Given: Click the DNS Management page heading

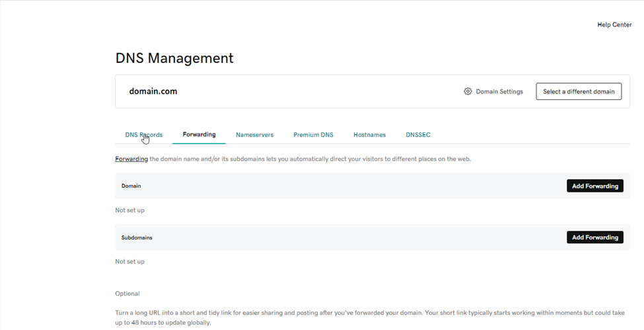Looking at the screenshot, I should pos(174,58).
